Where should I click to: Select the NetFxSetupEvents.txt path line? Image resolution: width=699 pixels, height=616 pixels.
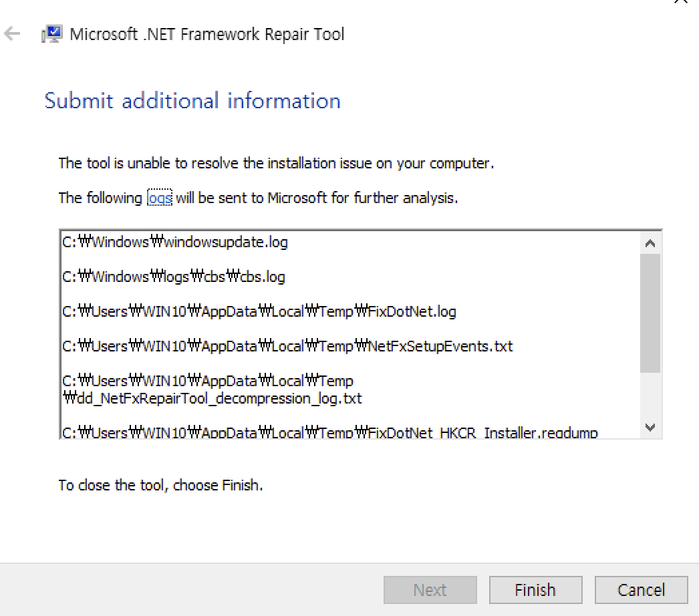click(x=287, y=346)
